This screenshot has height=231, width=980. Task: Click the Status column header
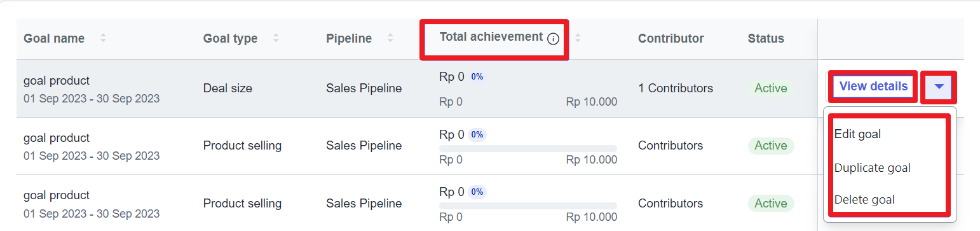766,39
